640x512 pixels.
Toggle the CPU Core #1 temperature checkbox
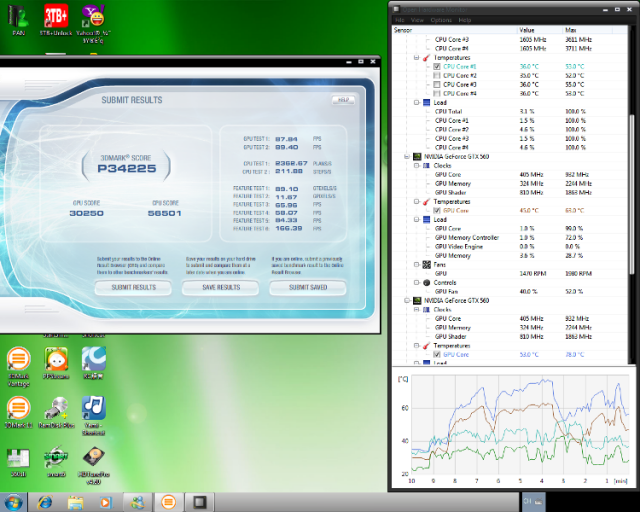pyautogui.click(x=437, y=67)
